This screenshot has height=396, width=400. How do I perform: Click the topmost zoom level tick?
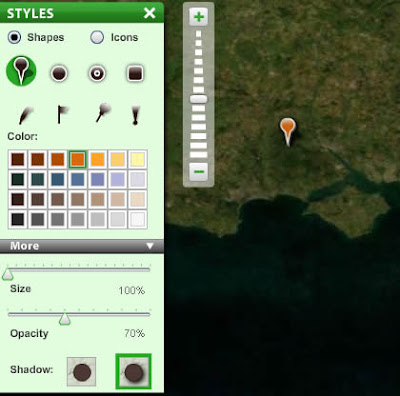(x=199, y=34)
